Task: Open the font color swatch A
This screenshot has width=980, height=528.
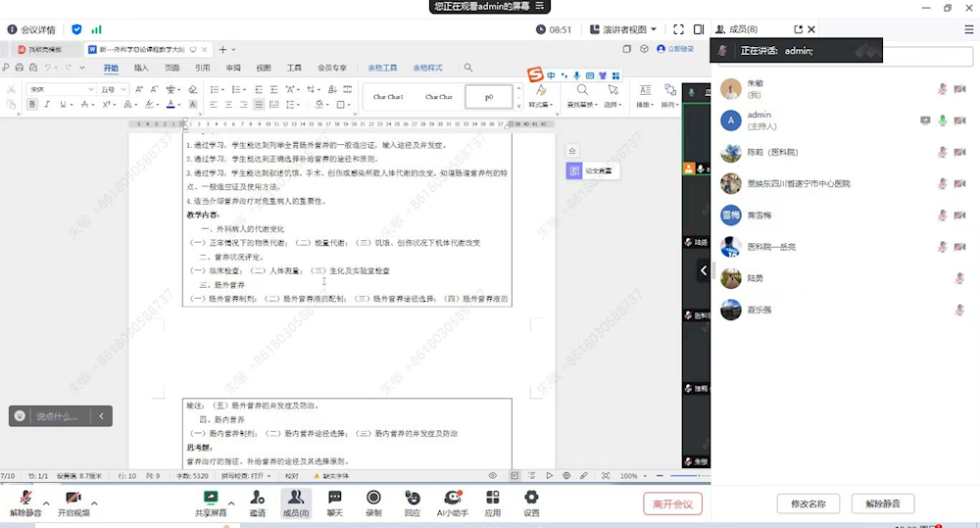Action: 170,105
